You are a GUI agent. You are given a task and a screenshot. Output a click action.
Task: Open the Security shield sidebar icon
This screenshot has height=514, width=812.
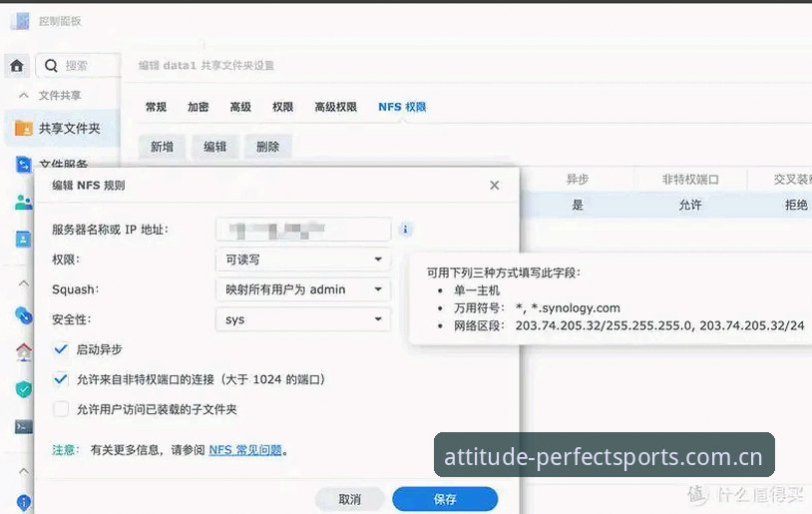(x=23, y=389)
